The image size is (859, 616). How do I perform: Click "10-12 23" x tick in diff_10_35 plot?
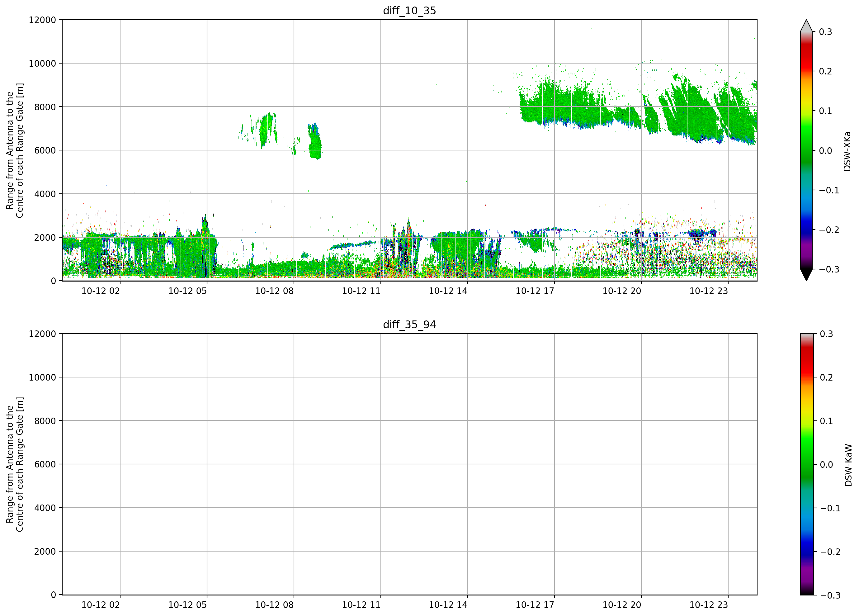click(709, 291)
